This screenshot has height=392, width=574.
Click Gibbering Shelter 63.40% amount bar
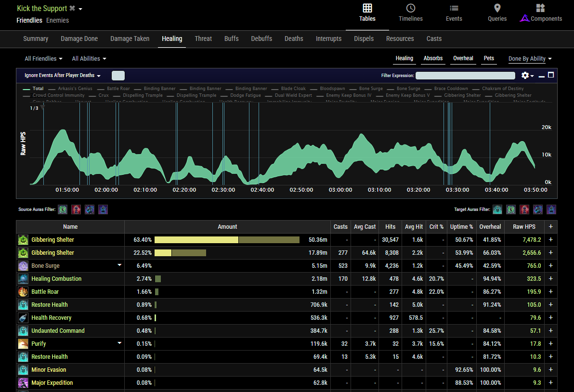click(227, 240)
